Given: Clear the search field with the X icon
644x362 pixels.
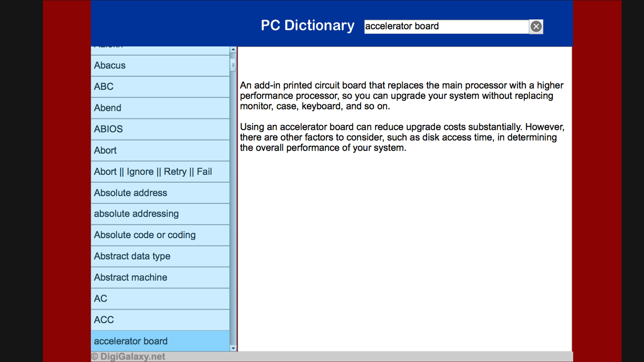Looking at the screenshot, I should 536,26.
